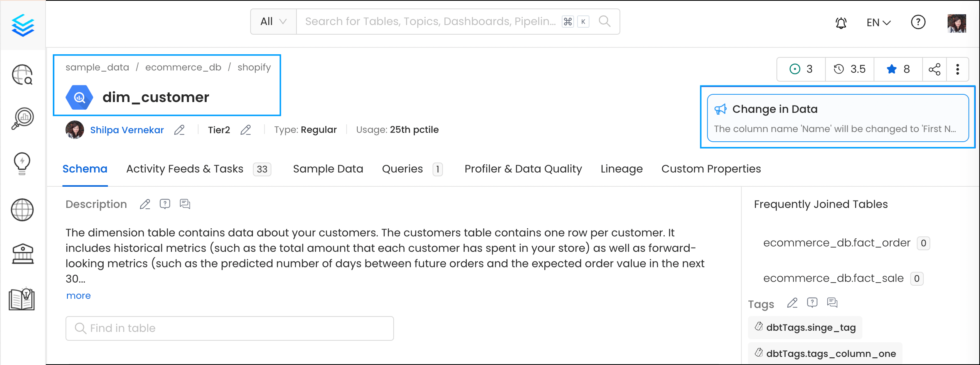The height and width of the screenshot is (365, 980).
Task: Edit the description with the pencil icon
Action: (x=145, y=204)
